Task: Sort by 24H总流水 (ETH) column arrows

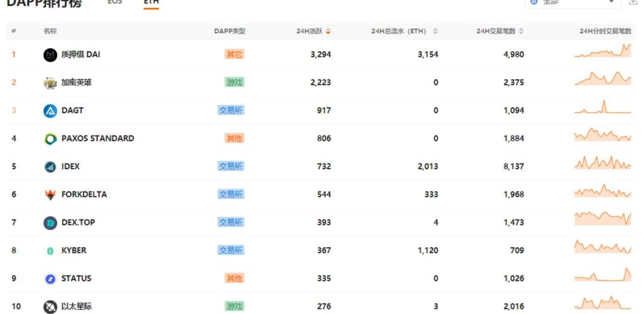Action: [x=435, y=31]
